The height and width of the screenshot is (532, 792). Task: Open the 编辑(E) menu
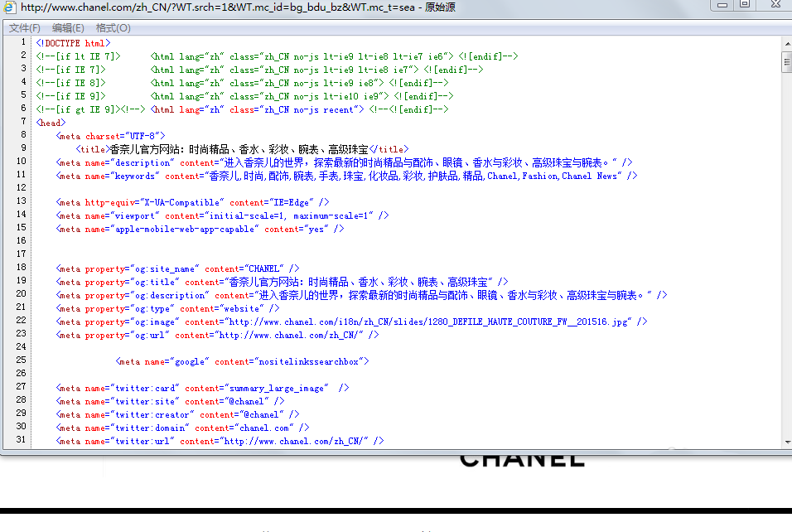(x=68, y=28)
